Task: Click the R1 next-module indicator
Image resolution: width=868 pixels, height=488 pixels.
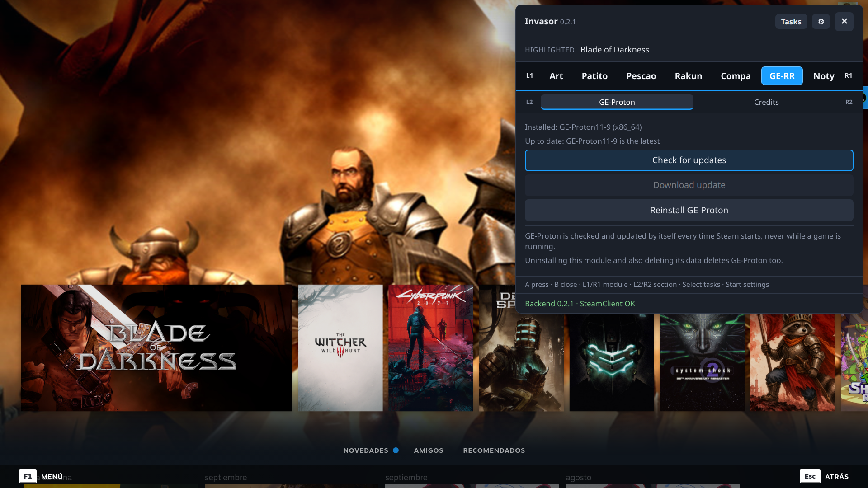Action: pos(849,76)
